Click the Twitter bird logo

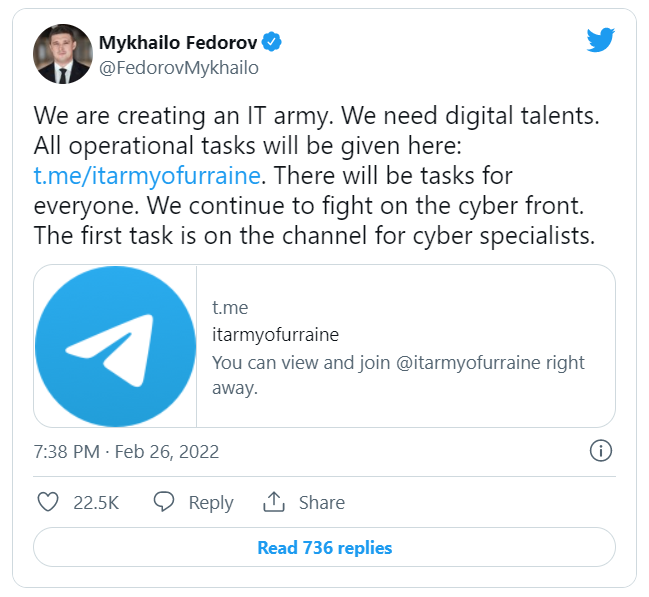pos(600,40)
